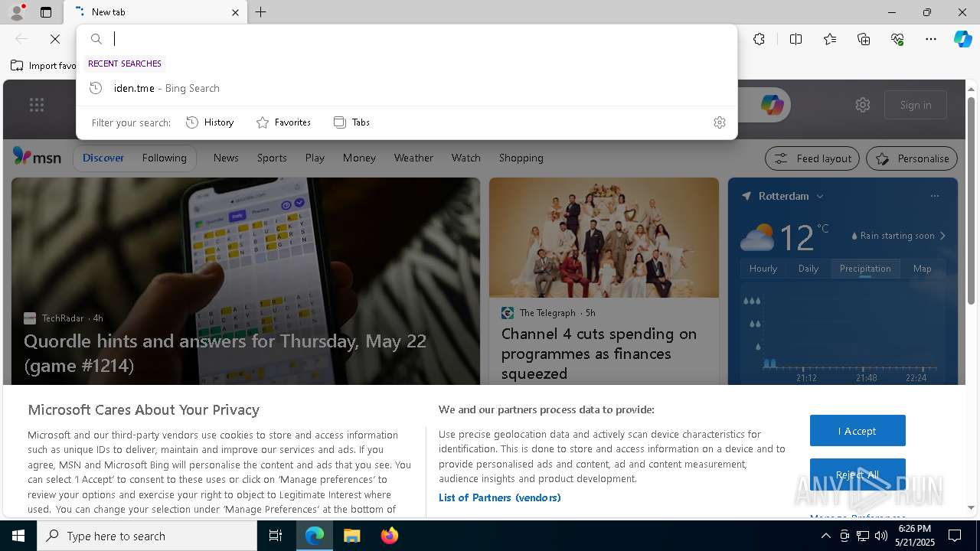Screen dimensions: 980x551
Task: Filter search by Tabs
Action: 352,122
